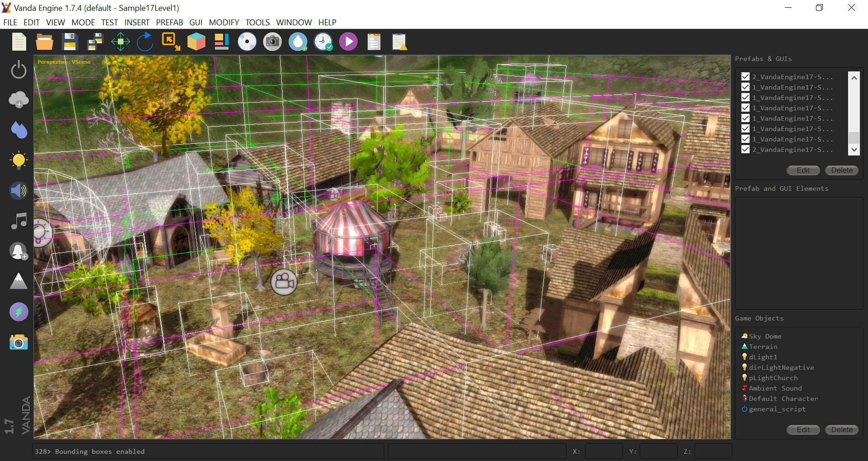The height and width of the screenshot is (461, 868).
Task: Launch test play with the purple play icon
Action: 348,41
